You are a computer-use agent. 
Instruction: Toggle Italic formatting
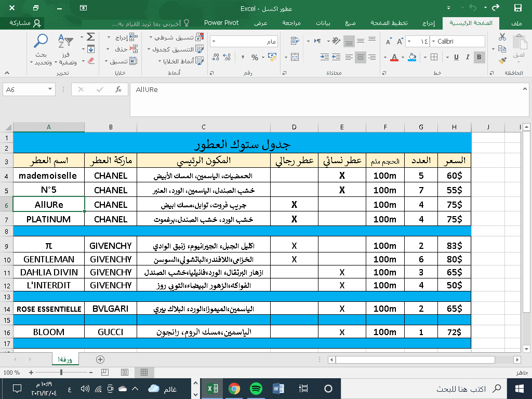click(x=468, y=57)
